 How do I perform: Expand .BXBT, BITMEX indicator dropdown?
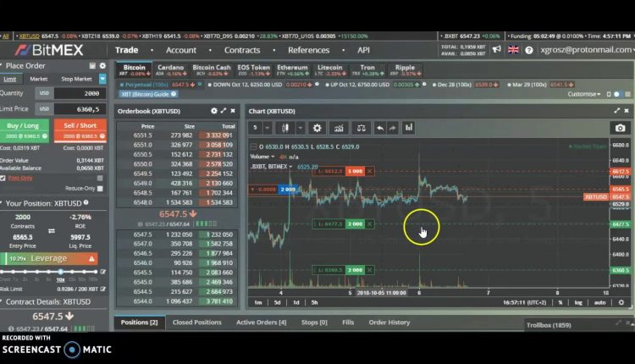290,167
